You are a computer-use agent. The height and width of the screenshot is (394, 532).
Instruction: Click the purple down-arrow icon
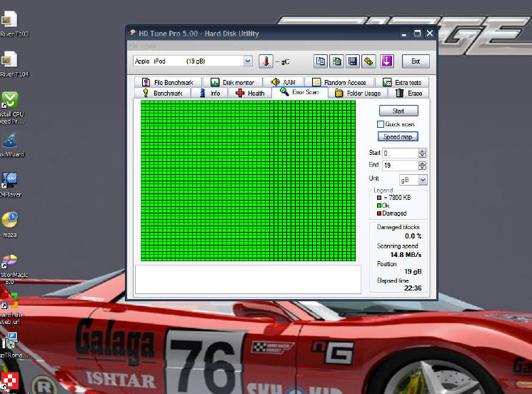387,61
